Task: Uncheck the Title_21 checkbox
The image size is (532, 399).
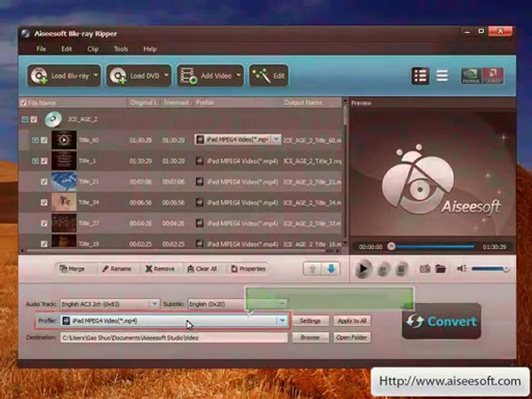Action: coord(44,182)
